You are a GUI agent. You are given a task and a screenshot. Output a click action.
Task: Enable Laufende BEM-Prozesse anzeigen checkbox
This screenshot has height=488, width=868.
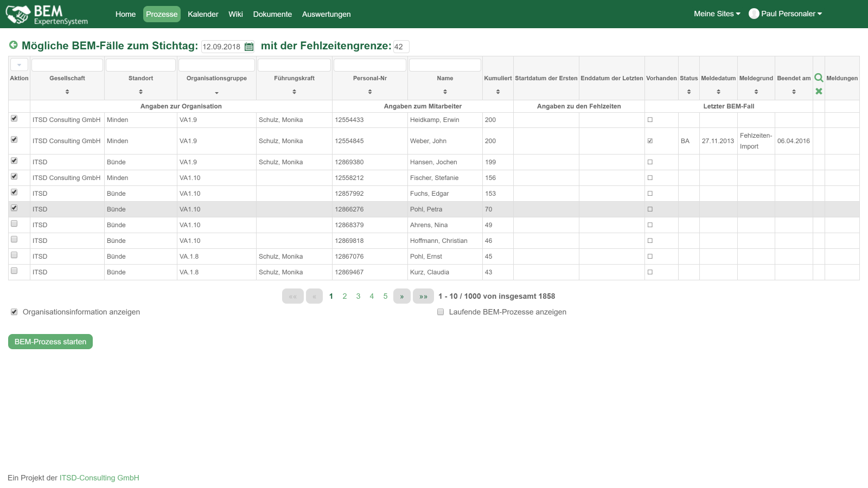pyautogui.click(x=441, y=312)
